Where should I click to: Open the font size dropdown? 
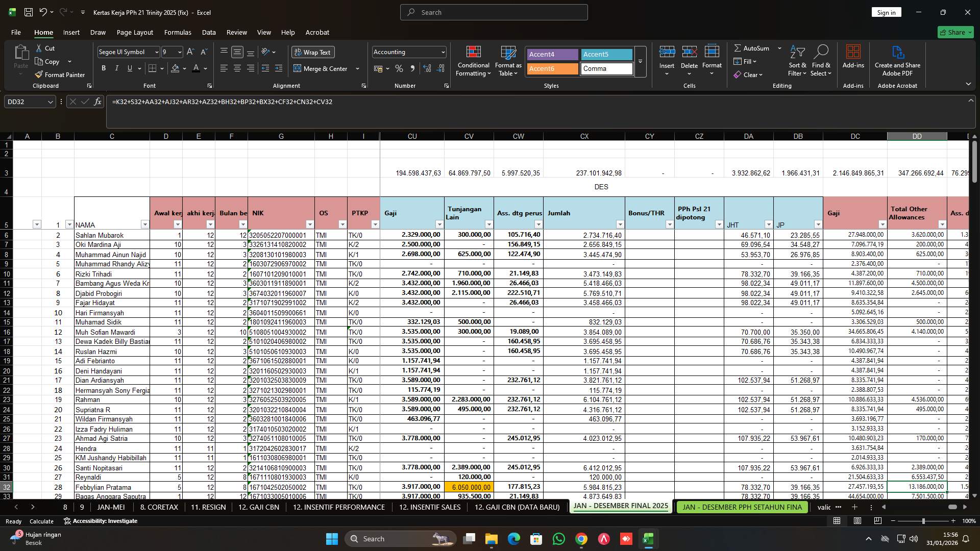tap(179, 52)
